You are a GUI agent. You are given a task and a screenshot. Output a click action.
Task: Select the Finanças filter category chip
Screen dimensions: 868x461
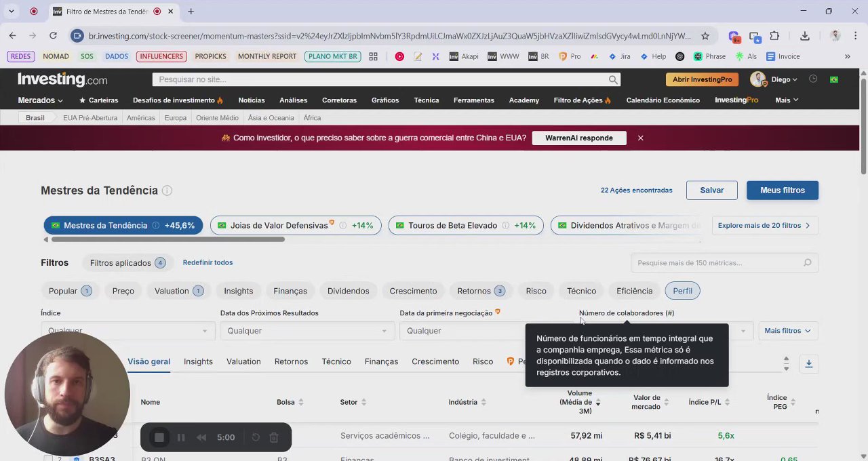tap(290, 291)
